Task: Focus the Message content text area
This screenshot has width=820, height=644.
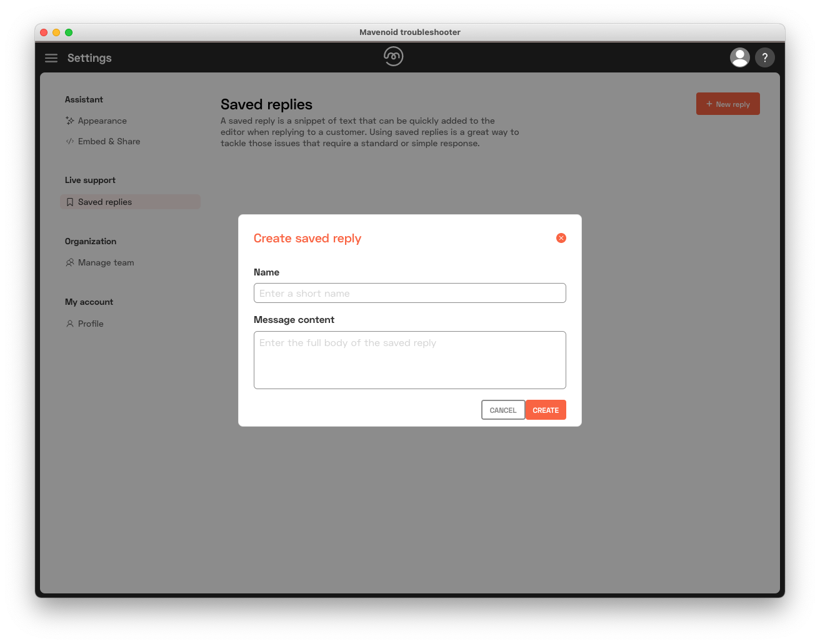Action: pyautogui.click(x=410, y=360)
